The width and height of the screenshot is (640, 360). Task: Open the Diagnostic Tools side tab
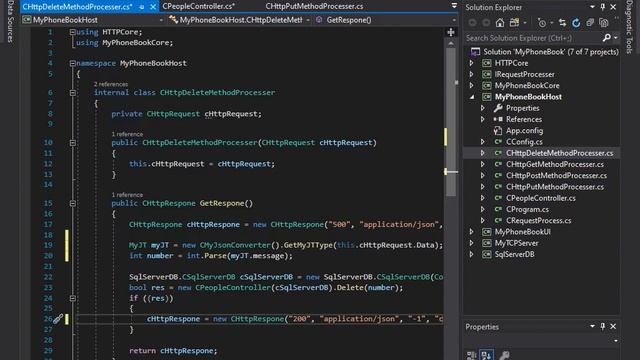point(629,27)
